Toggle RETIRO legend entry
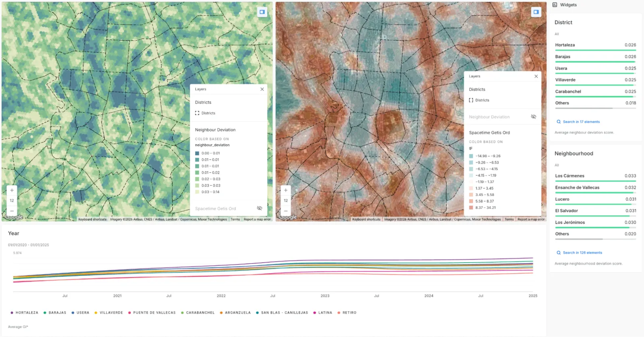The image size is (644, 337). pos(347,312)
